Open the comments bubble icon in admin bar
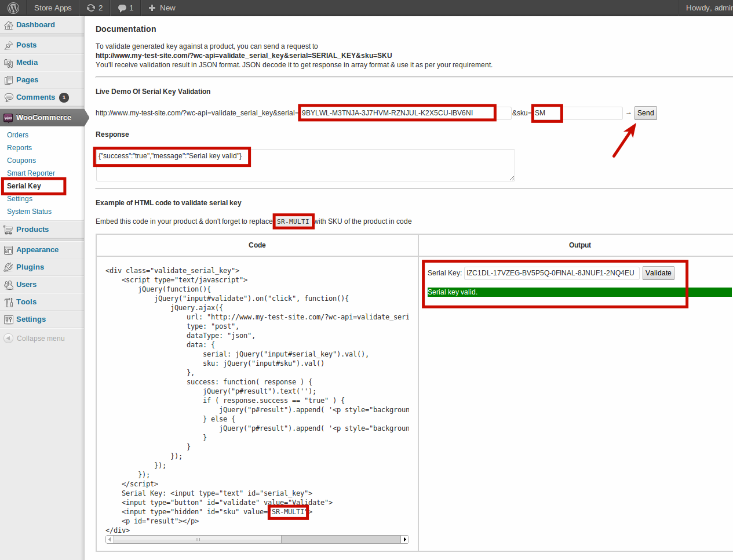Viewport: 733px width, 560px height. click(122, 8)
